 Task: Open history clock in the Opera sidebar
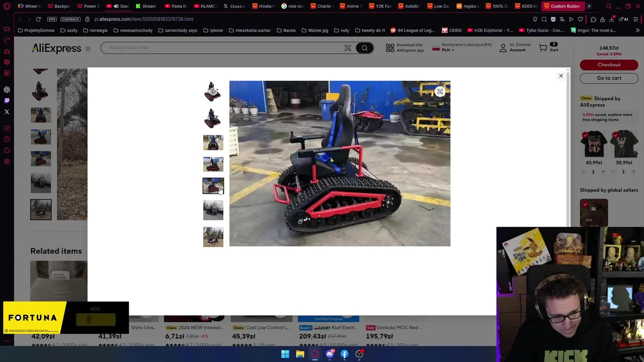[7, 139]
